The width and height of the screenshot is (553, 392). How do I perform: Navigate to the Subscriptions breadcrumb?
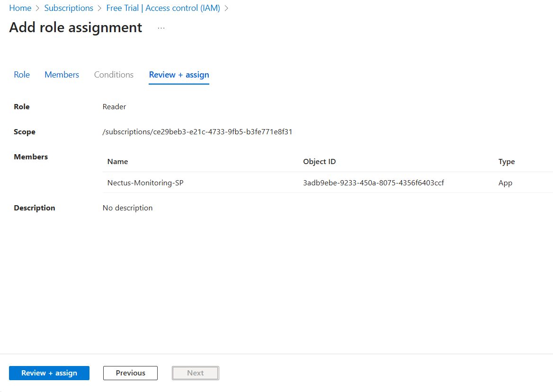pyautogui.click(x=69, y=8)
